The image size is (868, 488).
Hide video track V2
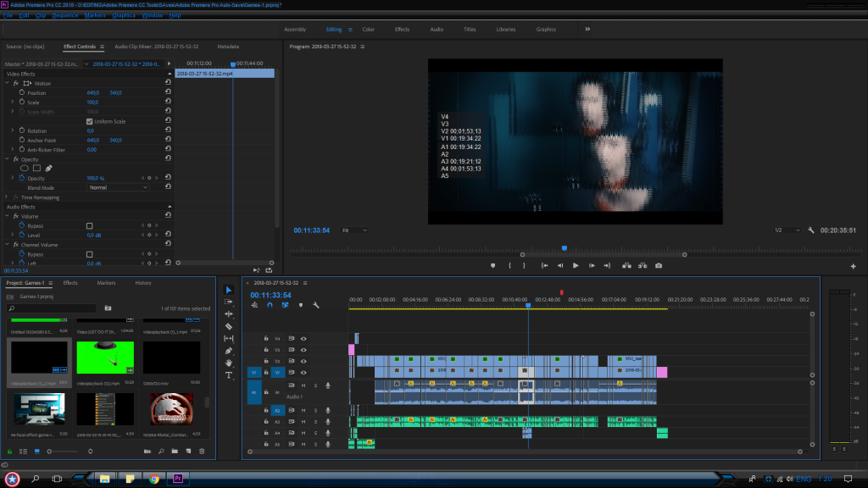[303, 361]
